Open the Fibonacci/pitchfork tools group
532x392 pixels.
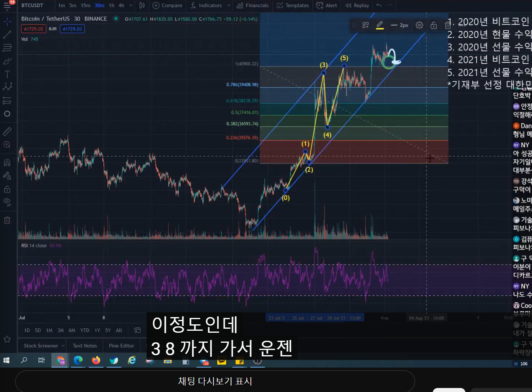click(x=7, y=48)
